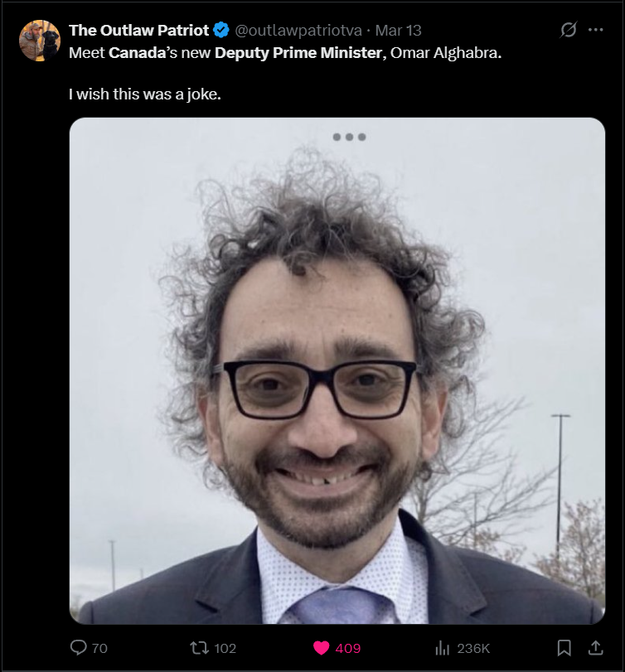The width and height of the screenshot is (625, 672).
Task: Click the 236K views count
Action: click(473, 649)
